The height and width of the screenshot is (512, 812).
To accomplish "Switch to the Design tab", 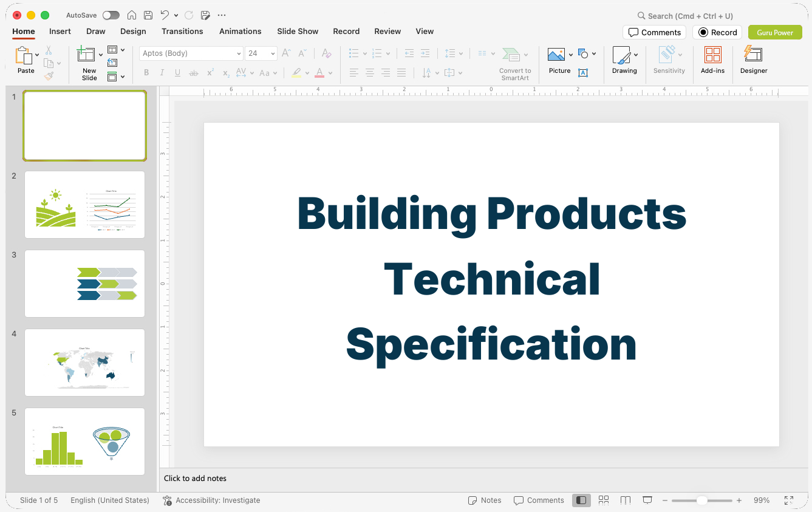I will point(133,31).
